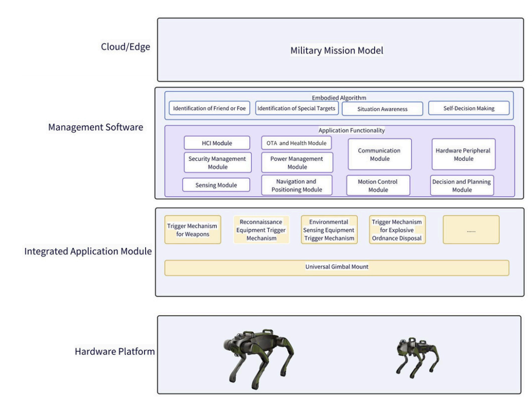
Task: Select the Military Mission Model box
Action: 340,50
